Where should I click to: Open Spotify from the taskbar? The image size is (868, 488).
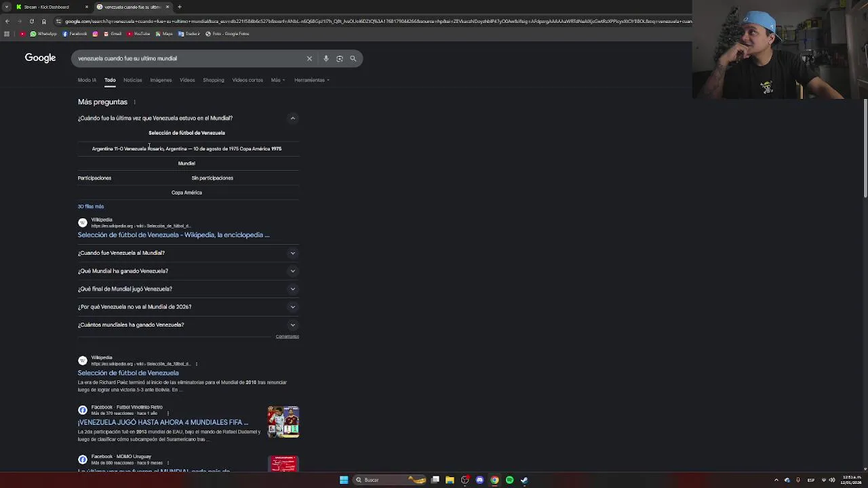(x=509, y=480)
